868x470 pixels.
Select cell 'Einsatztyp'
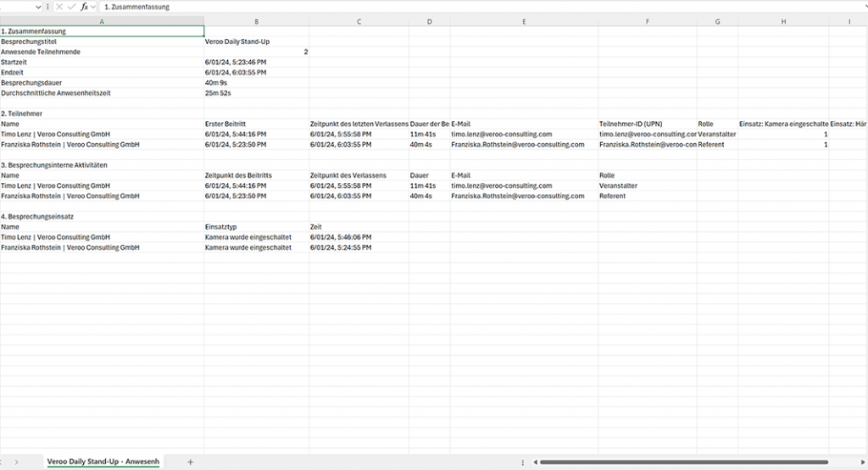click(256, 227)
